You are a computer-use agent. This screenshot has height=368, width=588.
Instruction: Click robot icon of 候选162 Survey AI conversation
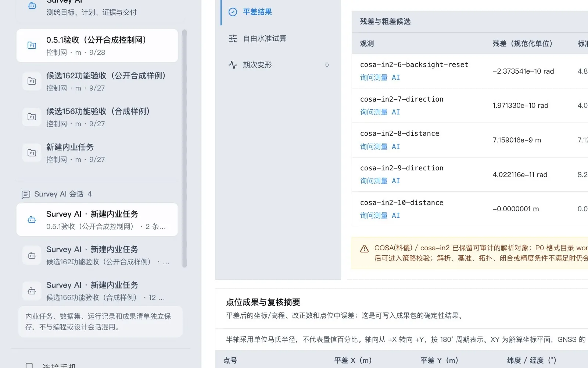pos(32,255)
